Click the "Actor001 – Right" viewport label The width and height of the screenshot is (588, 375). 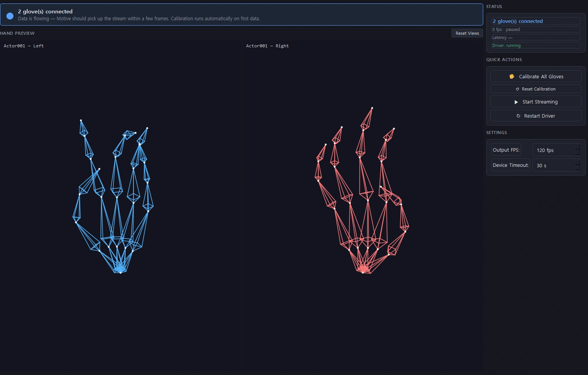coord(267,46)
